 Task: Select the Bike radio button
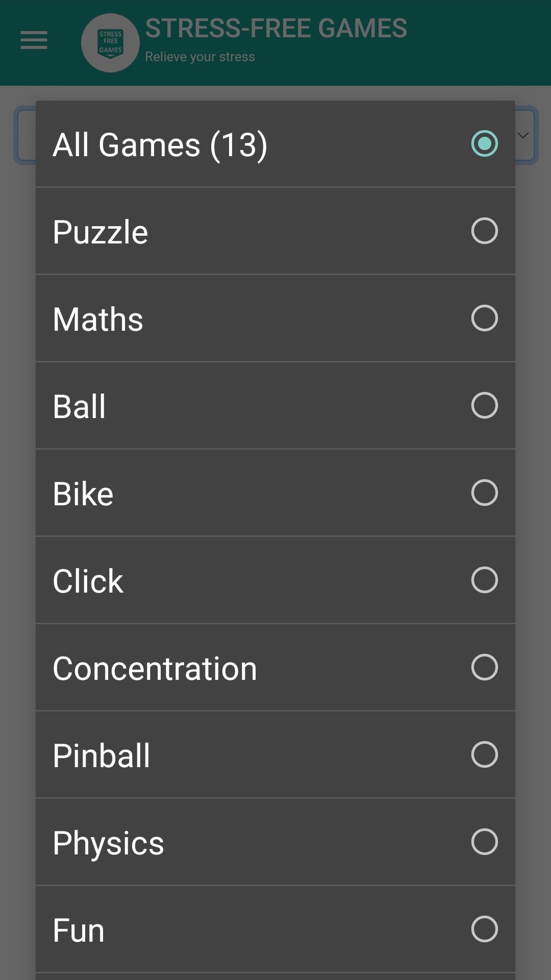[484, 493]
